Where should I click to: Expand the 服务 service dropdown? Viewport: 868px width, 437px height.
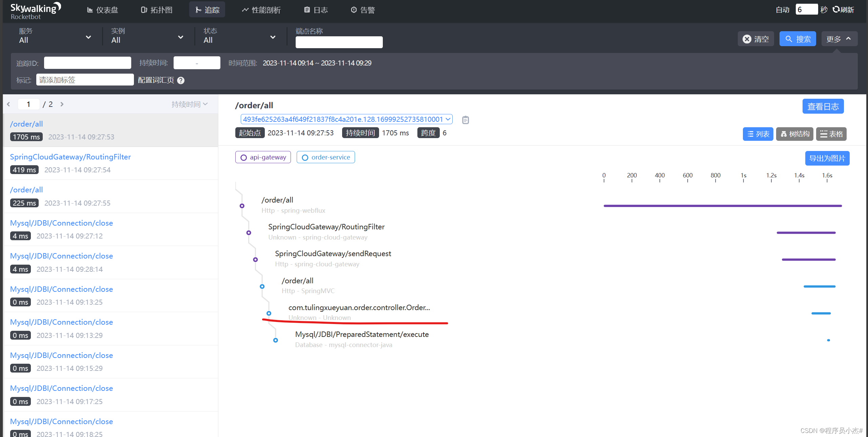[55, 36]
